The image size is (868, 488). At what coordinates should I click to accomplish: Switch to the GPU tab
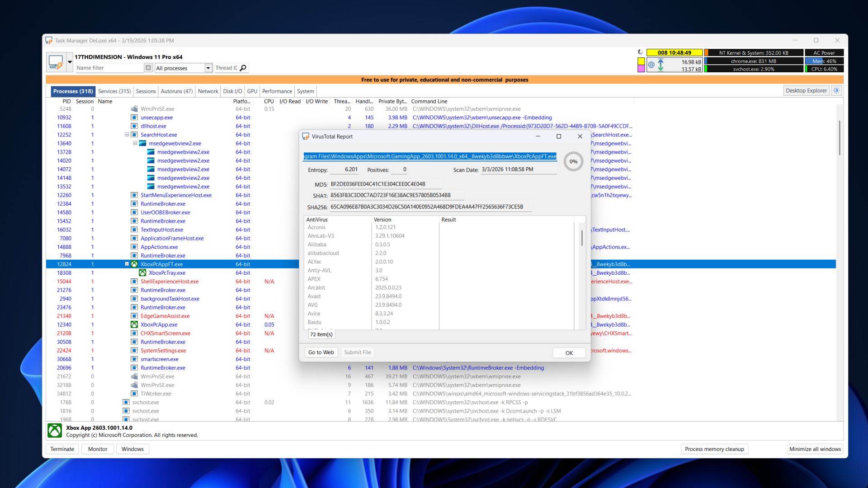[252, 91]
